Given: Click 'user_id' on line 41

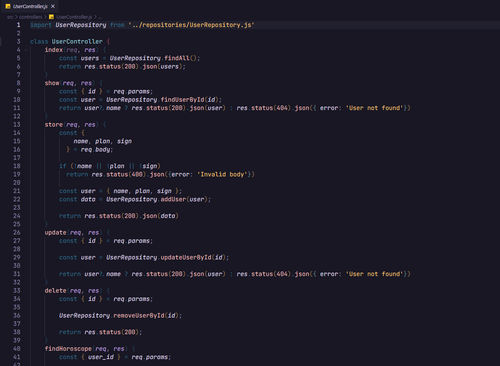Looking at the screenshot, I should 101,357.
